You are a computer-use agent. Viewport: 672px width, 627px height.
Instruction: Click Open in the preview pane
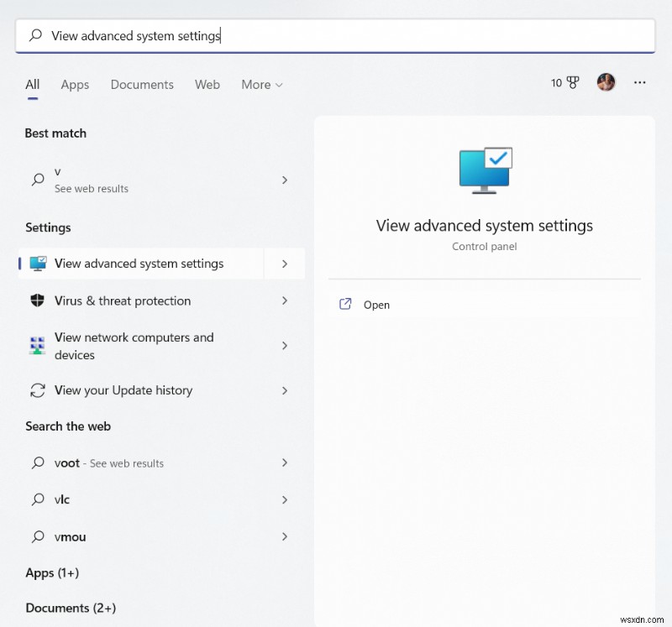(x=376, y=305)
